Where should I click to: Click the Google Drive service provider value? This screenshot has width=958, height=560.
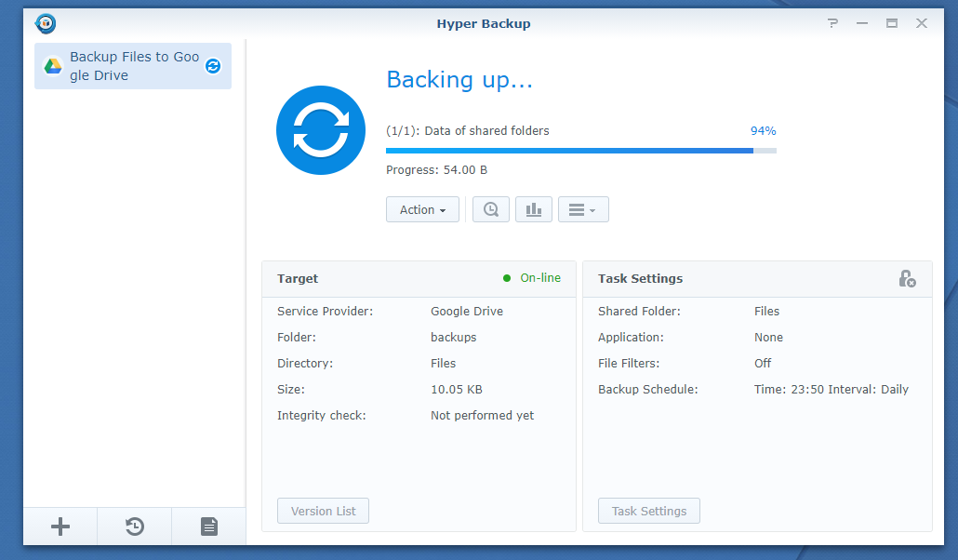pyautogui.click(x=467, y=312)
